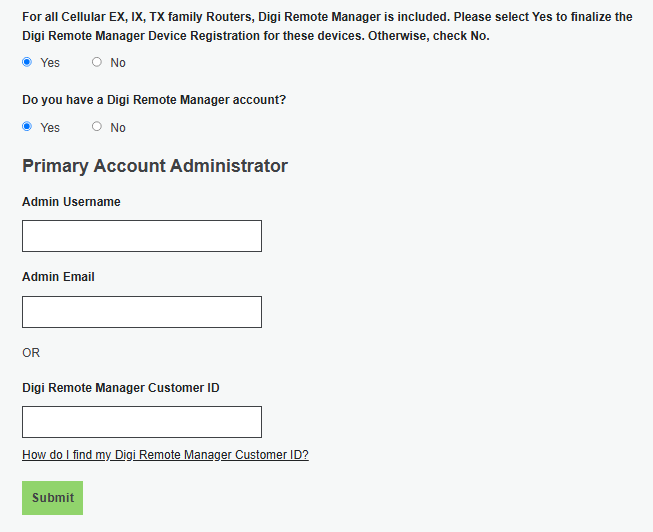Click 'Yes' label text under Device Registration paragraph
This screenshot has height=532, width=653.
click(x=50, y=63)
